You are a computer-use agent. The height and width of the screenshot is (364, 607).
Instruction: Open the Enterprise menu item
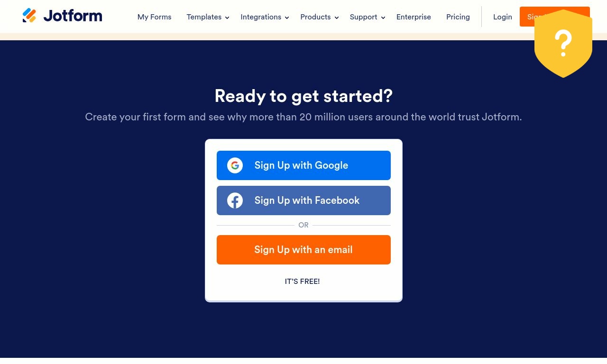click(x=414, y=17)
